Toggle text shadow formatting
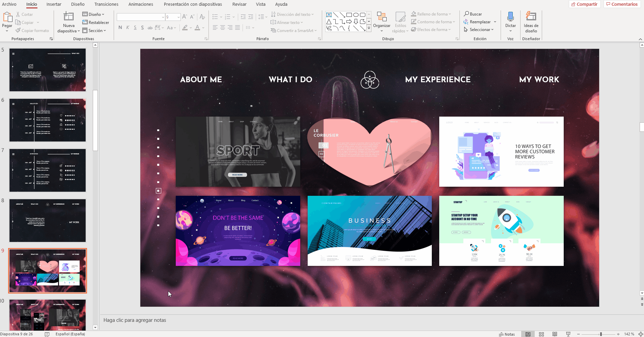The height and width of the screenshot is (337, 644). coord(142,28)
